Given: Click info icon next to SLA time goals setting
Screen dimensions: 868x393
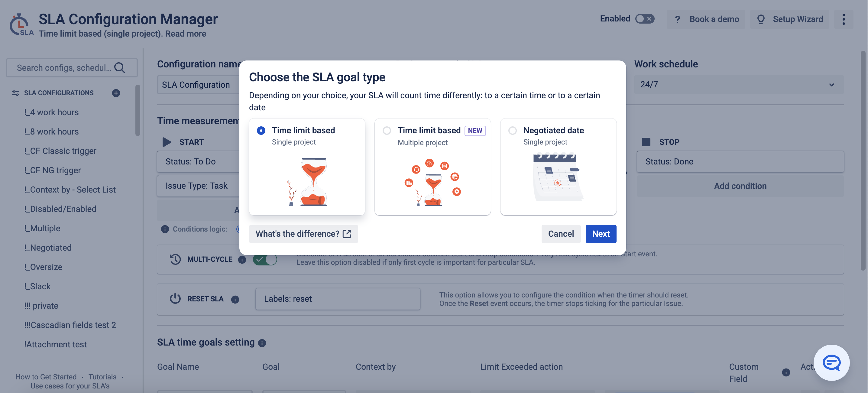Looking at the screenshot, I should (x=262, y=343).
